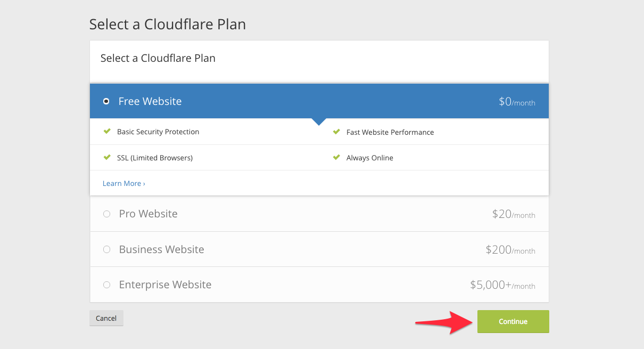This screenshot has width=644, height=349.
Task: Click the $20/month price
Action: point(514,214)
